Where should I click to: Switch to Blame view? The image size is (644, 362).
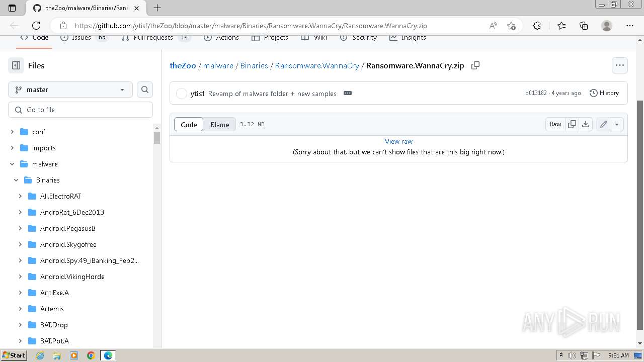[x=220, y=125]
